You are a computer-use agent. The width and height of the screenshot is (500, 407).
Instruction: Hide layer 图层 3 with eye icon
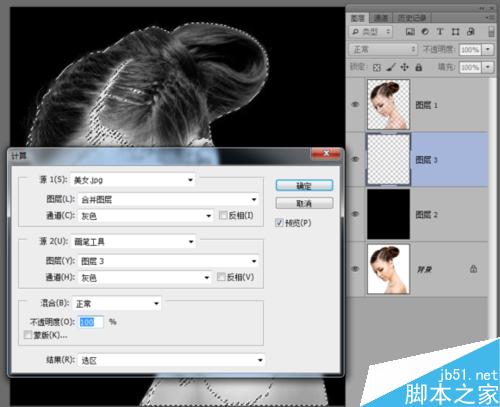(x=356, y=159)
